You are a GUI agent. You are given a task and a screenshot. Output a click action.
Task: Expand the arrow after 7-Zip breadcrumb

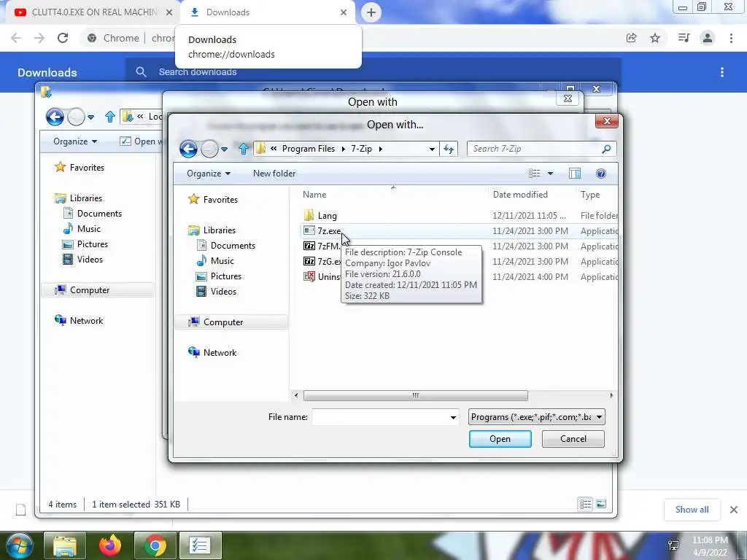(380, 149)
